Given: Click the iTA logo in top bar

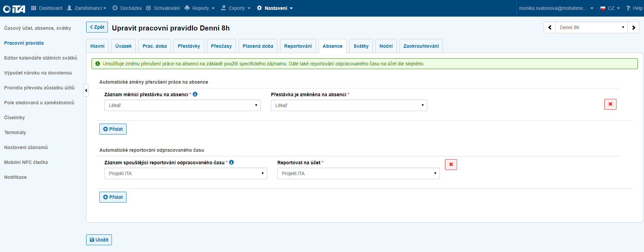Looking at the screenshot, I should (14, 8).
